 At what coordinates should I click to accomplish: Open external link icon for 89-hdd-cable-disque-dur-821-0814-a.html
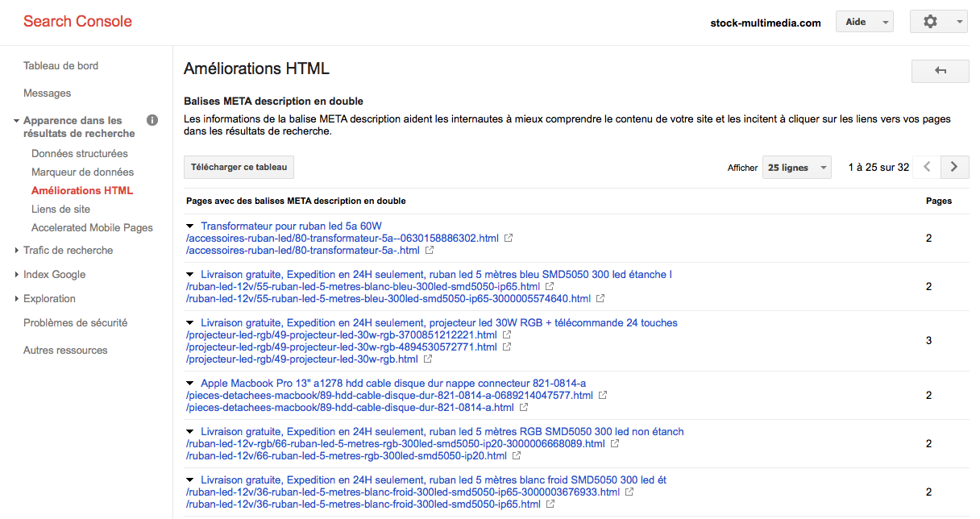(524, 408)
